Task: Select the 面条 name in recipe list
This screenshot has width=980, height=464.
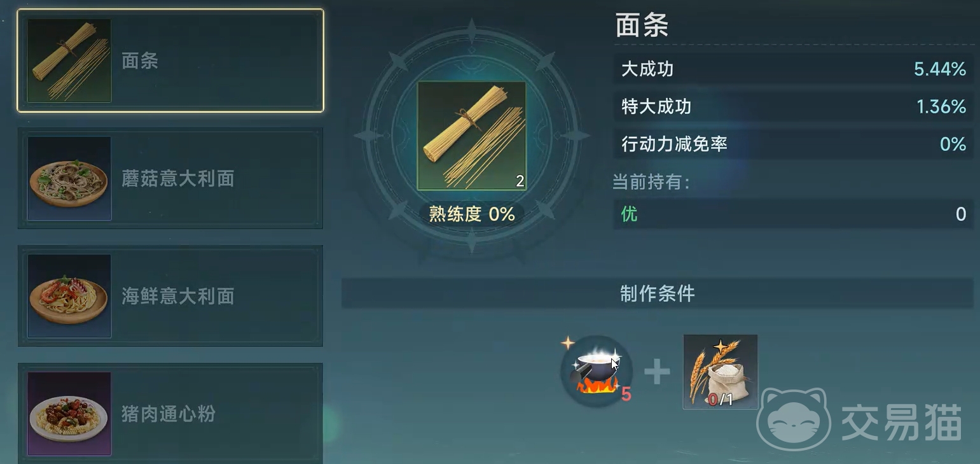Action: point(140,61)
